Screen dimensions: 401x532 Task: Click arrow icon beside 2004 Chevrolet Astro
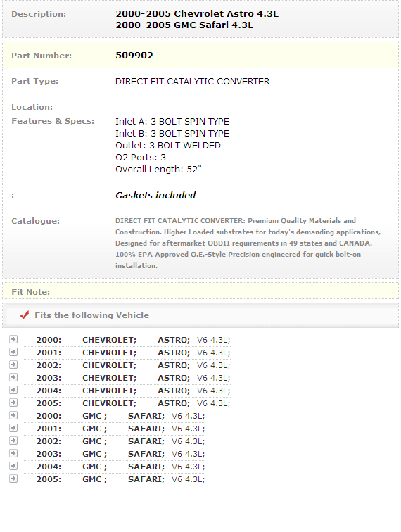click(13, 390)
